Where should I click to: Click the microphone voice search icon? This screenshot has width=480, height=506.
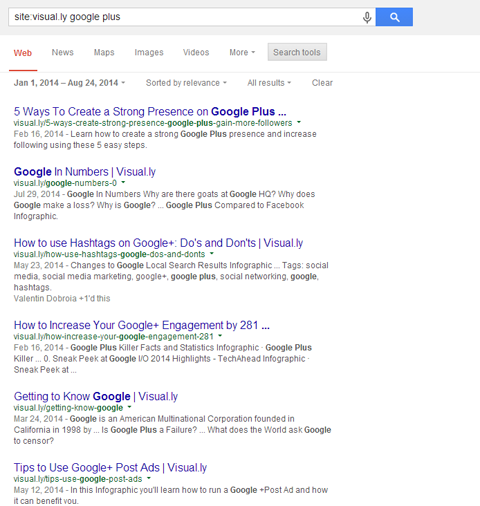point(367,17)
